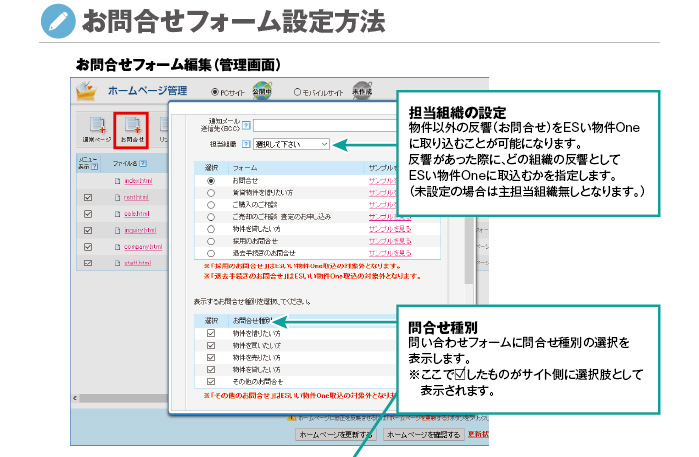This screenshot has height=457, width=699.
Task: Select the お問合せ form radio button
Action: click(x=211, y=181)
